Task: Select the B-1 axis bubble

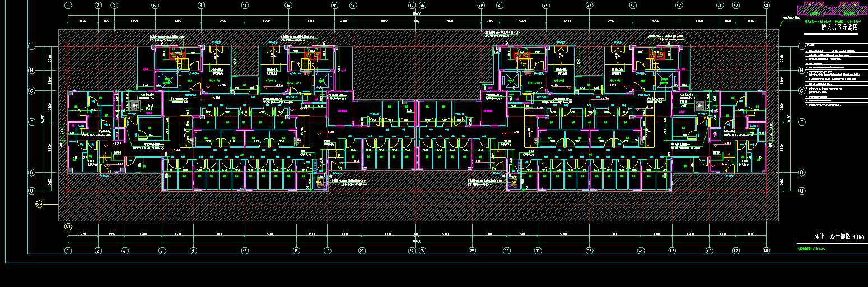Action: [x=68, y=226]
